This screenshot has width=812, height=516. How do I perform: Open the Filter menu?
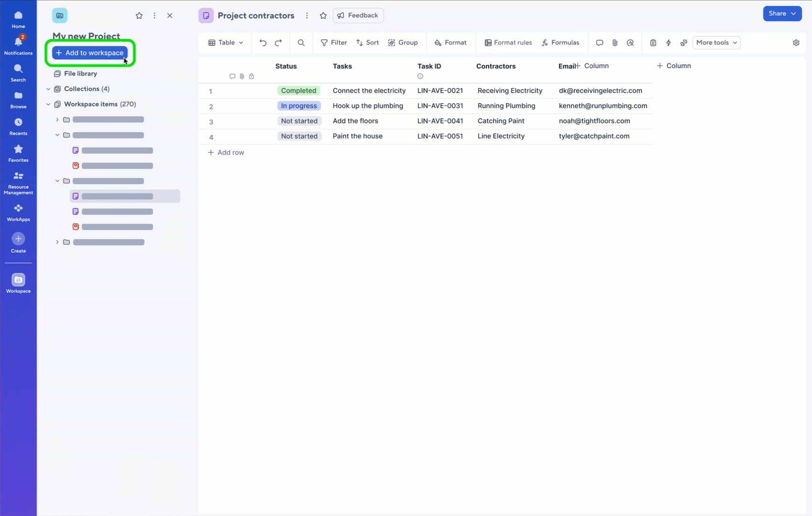point(334,43)
